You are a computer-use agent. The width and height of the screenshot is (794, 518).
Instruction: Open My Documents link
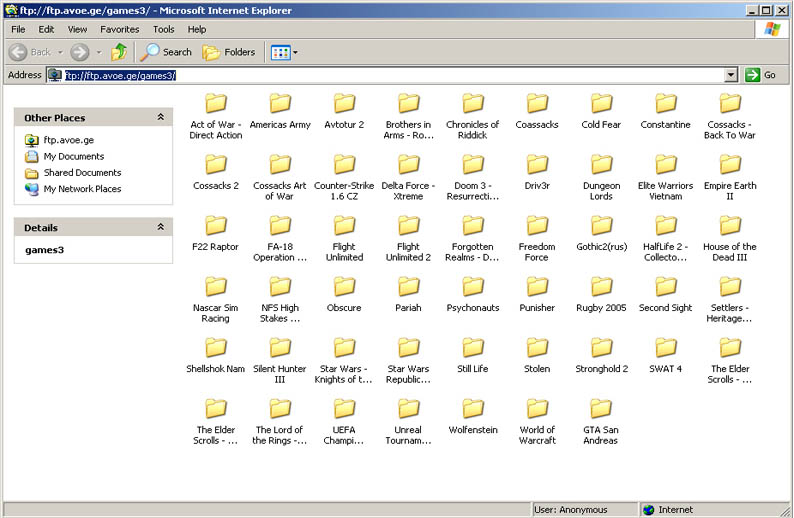[65, 156]
